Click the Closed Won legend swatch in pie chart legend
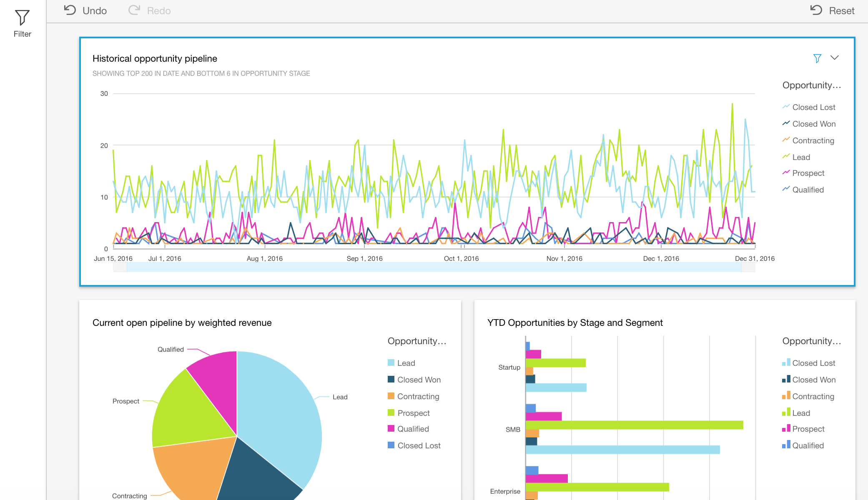Viewport: 868px width, 500px height. pyautogui.click(x=391, y=380)
